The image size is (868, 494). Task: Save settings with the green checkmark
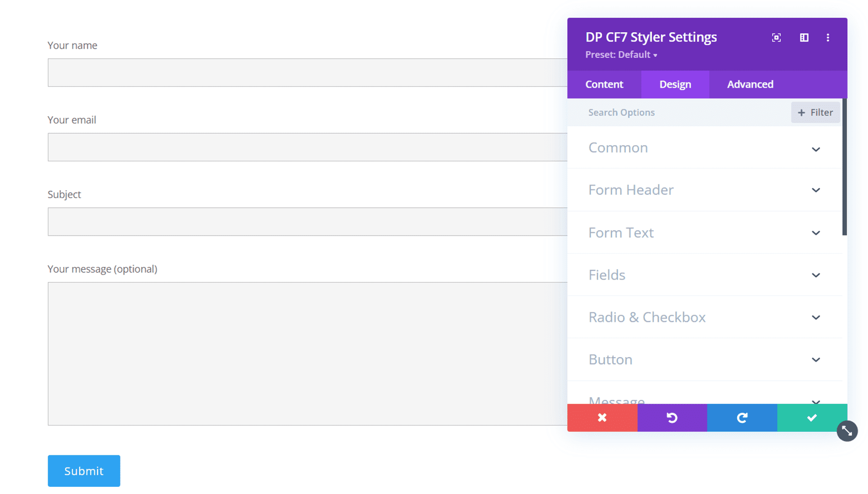[812, 418]
